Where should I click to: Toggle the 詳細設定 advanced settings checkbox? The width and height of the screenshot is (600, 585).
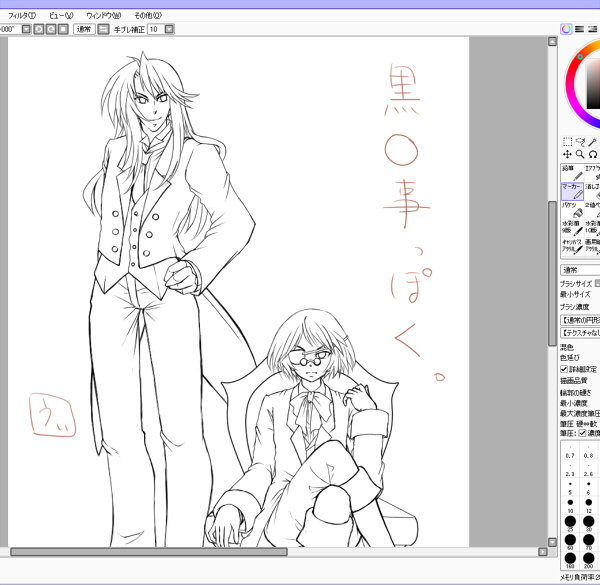pyautogui.click(x=564, y=369)
